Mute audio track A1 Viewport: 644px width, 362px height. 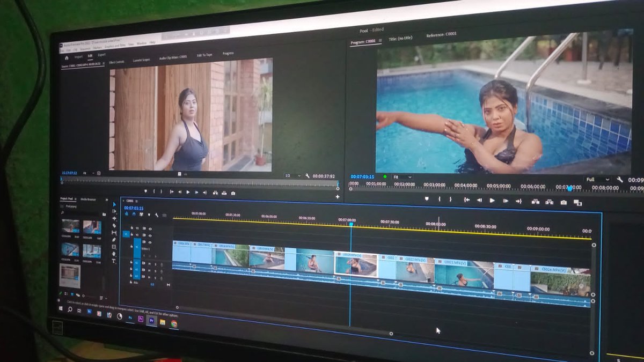click(149, 264)
